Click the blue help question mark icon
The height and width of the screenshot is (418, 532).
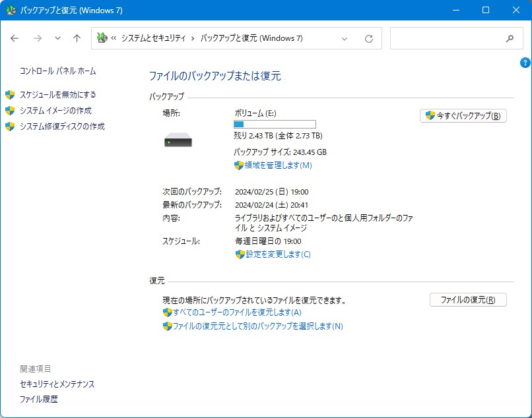(525, 63)
